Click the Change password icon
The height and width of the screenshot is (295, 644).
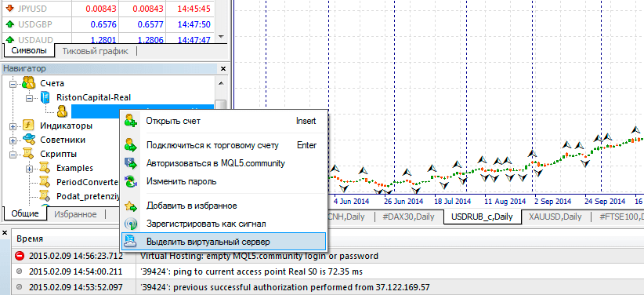[131, 181]
